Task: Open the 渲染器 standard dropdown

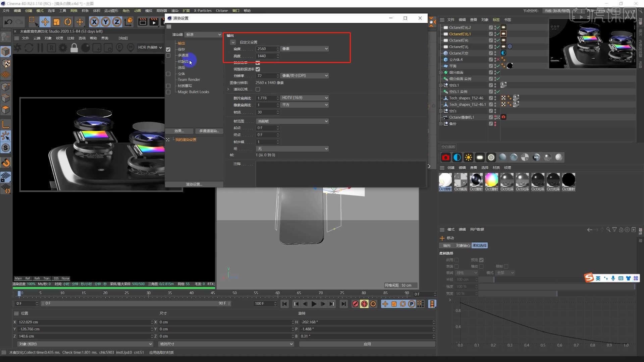Action: coord(203,34)
